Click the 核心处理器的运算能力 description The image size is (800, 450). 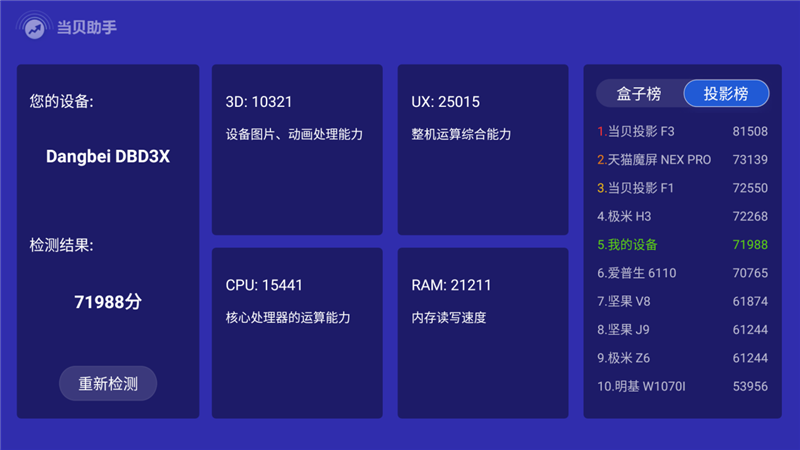pyautogui.click(x=288, y=317)
